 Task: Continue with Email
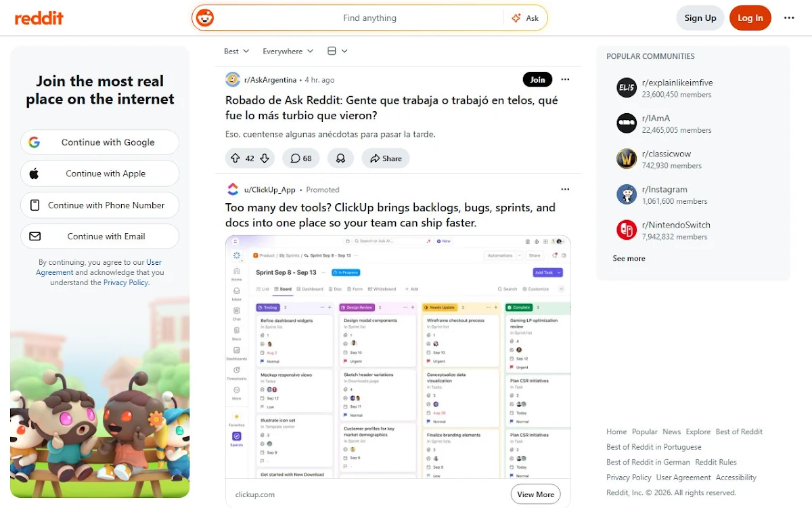(x=100, y=236)
